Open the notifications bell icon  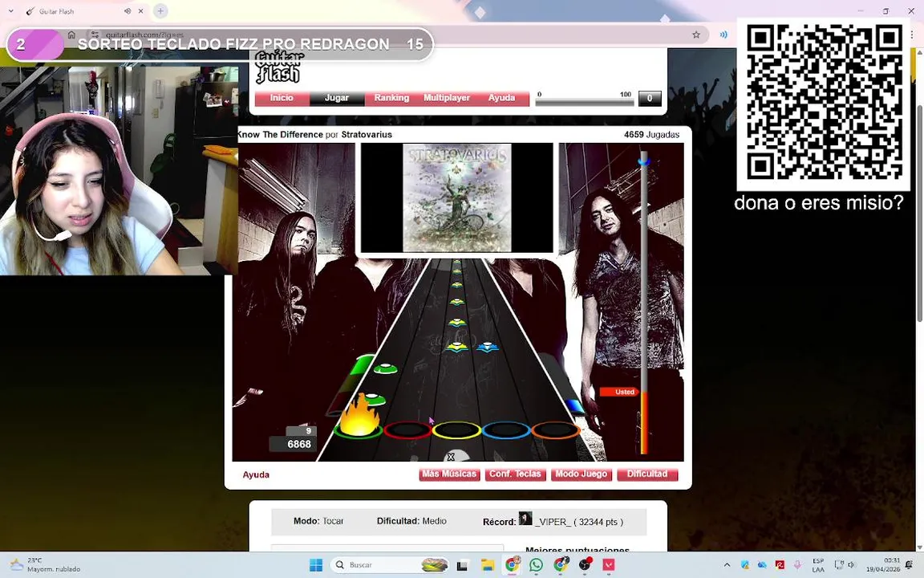910,565
